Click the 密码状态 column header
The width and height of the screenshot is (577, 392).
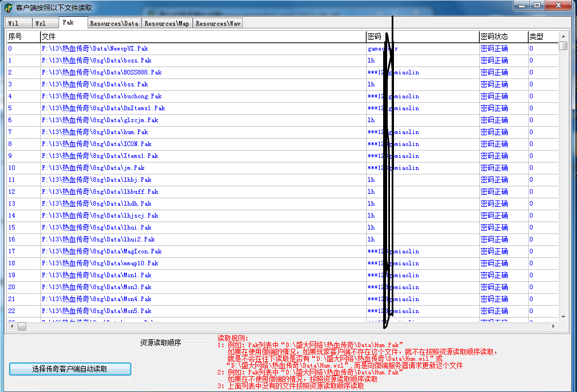504,36
